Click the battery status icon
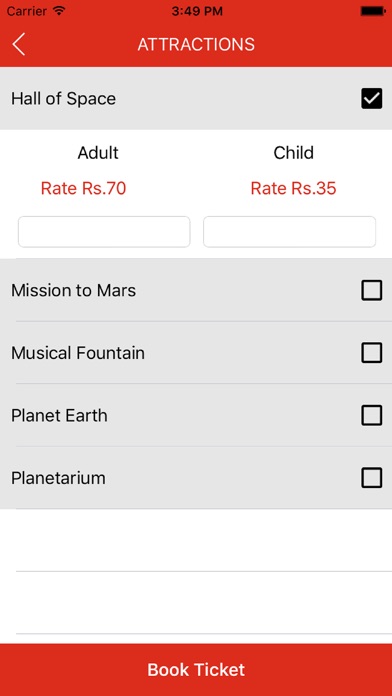This screenshot has height=696, width=392. click(x=373, y=11)
